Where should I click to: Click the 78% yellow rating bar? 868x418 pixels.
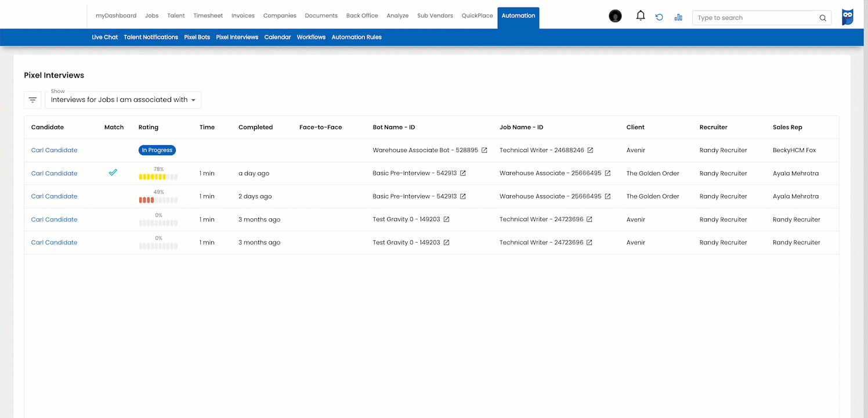(158, 177)
